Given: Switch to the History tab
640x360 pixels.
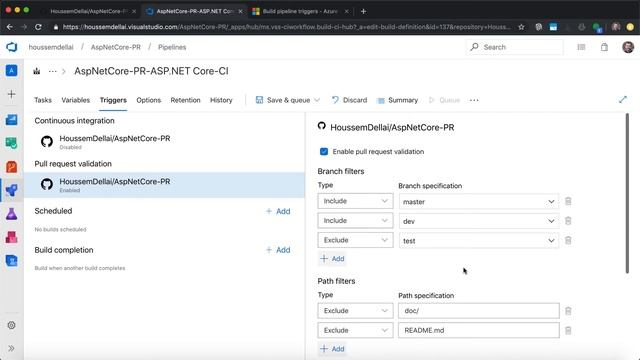Looking at the screenshot, I should [221, 100].
